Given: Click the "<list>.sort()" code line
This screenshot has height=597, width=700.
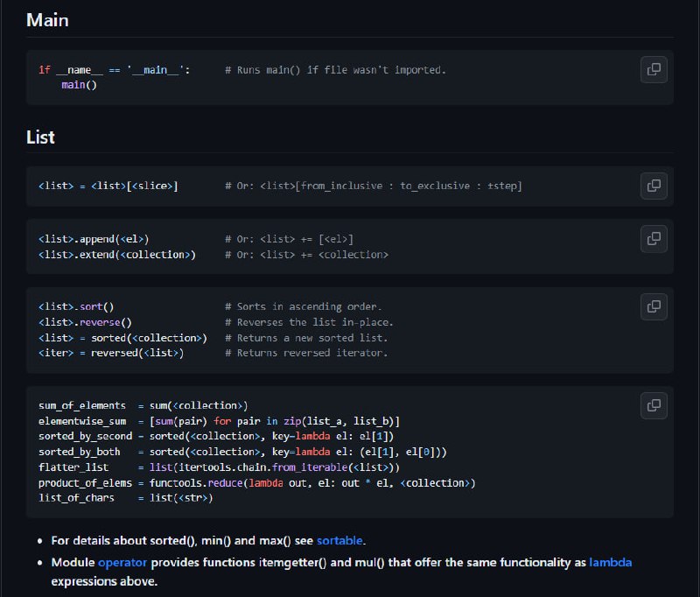Looking at the screenshot, I should (x=76, y=306).
